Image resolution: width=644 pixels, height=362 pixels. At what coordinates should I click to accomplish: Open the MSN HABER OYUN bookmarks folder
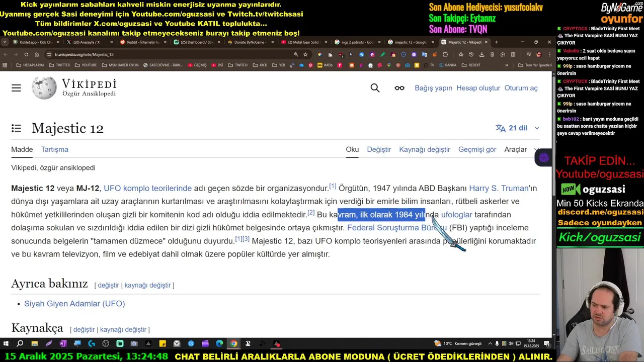pos(120,65)
